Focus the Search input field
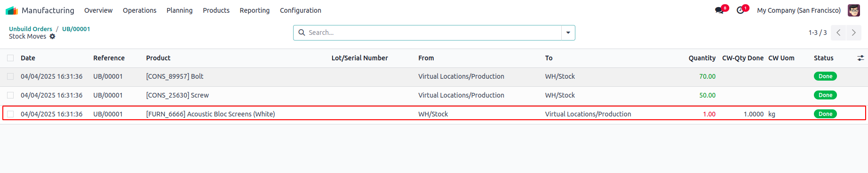The image size is (868, 173). 433,33
